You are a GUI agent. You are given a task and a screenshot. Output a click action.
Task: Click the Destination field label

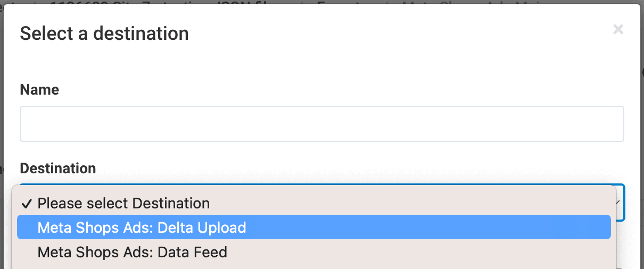point(58,169)
